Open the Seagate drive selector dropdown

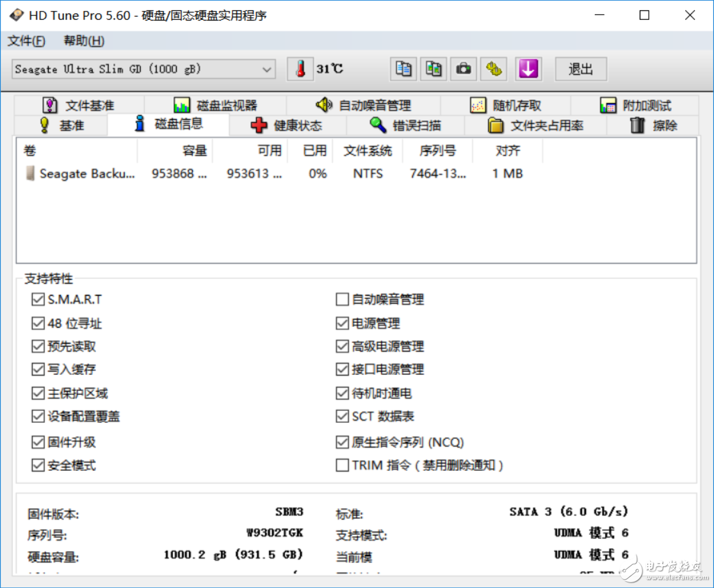268,68
